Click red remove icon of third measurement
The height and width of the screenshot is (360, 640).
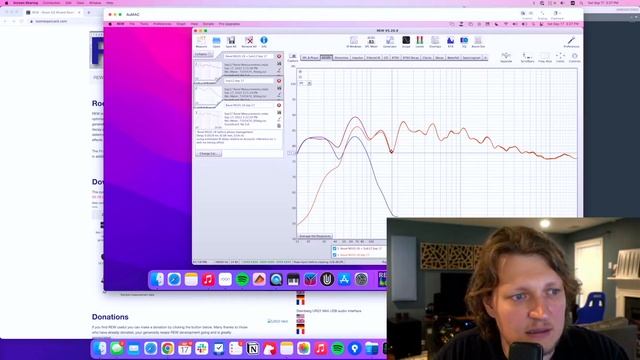279,105
